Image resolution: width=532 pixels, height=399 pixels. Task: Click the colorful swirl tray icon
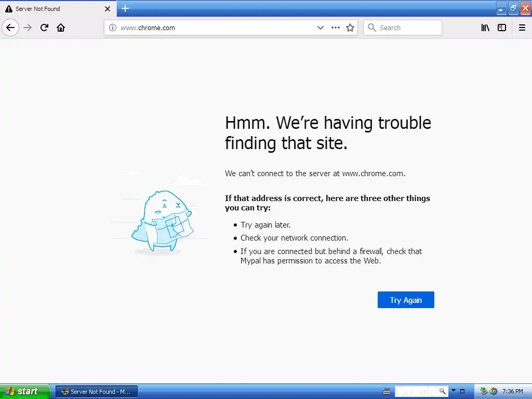click(x=494, y=391)
